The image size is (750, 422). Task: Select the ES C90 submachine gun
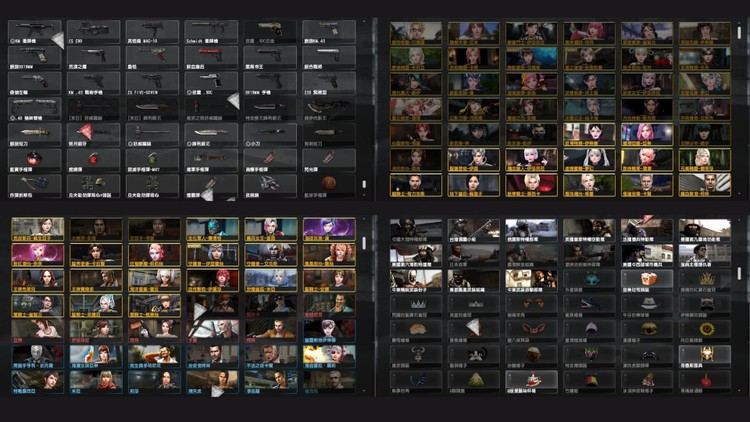[93, 32]
